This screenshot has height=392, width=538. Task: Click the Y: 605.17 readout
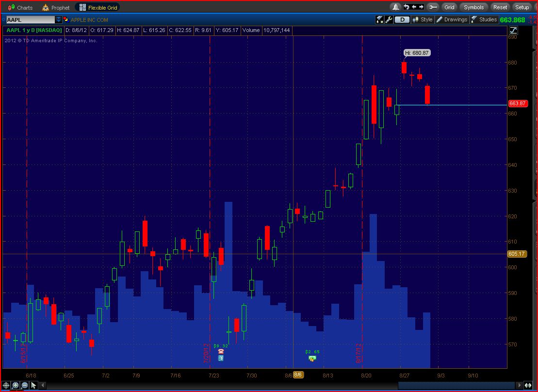click(227, 30)
